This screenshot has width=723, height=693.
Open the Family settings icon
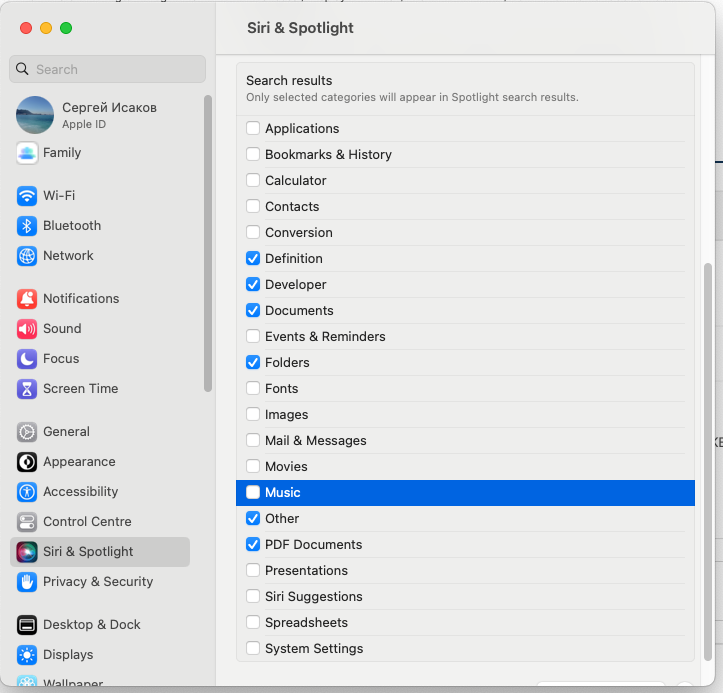(x=27, y=153)
